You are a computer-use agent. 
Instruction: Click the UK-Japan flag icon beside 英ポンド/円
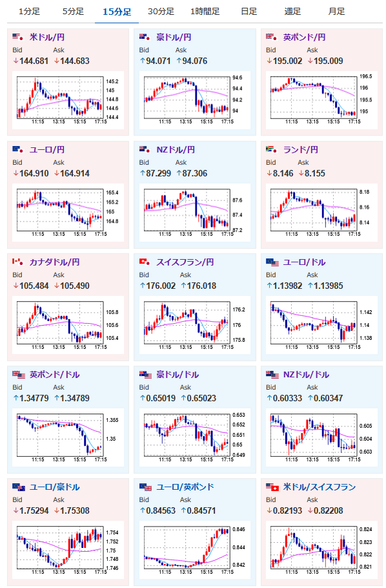pos(271,37)
